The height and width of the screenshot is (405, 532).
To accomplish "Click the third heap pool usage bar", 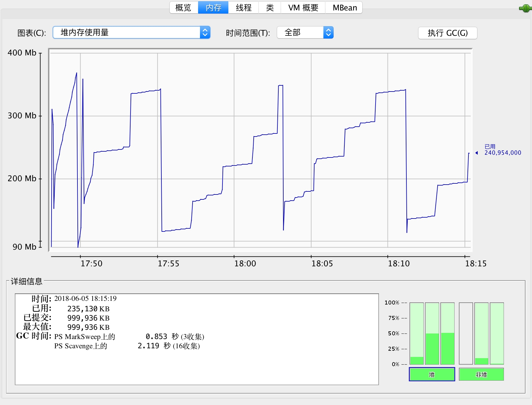I will coord(447,333).
